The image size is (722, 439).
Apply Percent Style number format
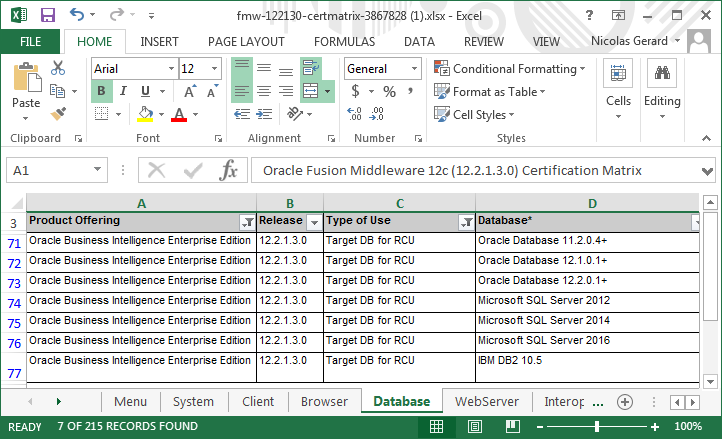point(388,91)
